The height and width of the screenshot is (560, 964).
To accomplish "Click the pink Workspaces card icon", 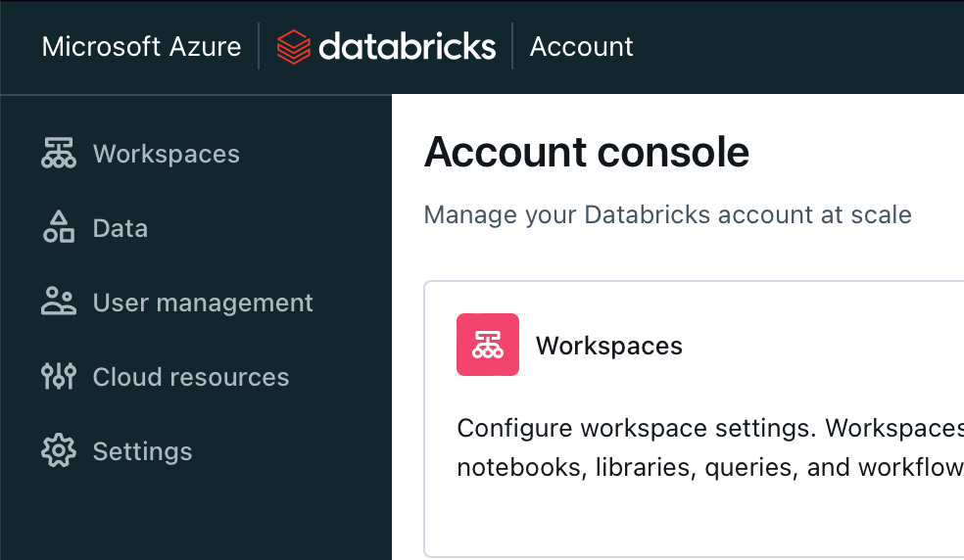I will point(488,345).
